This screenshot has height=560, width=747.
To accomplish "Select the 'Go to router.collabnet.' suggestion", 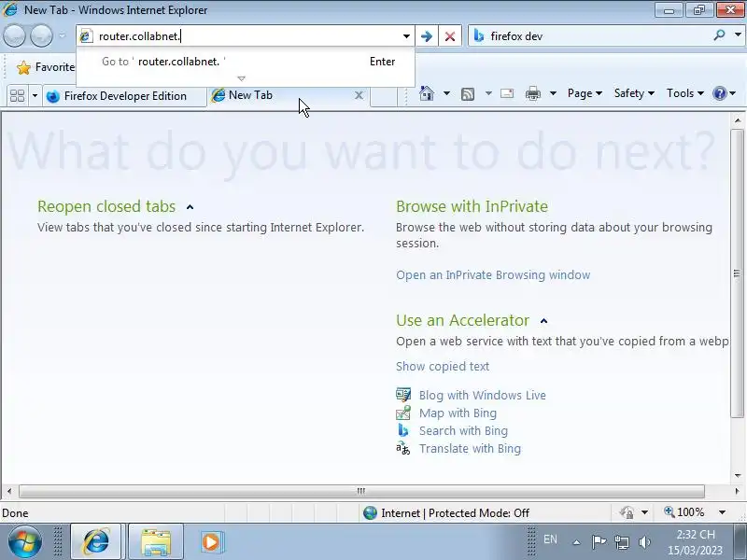I will [x=246, y=62].
